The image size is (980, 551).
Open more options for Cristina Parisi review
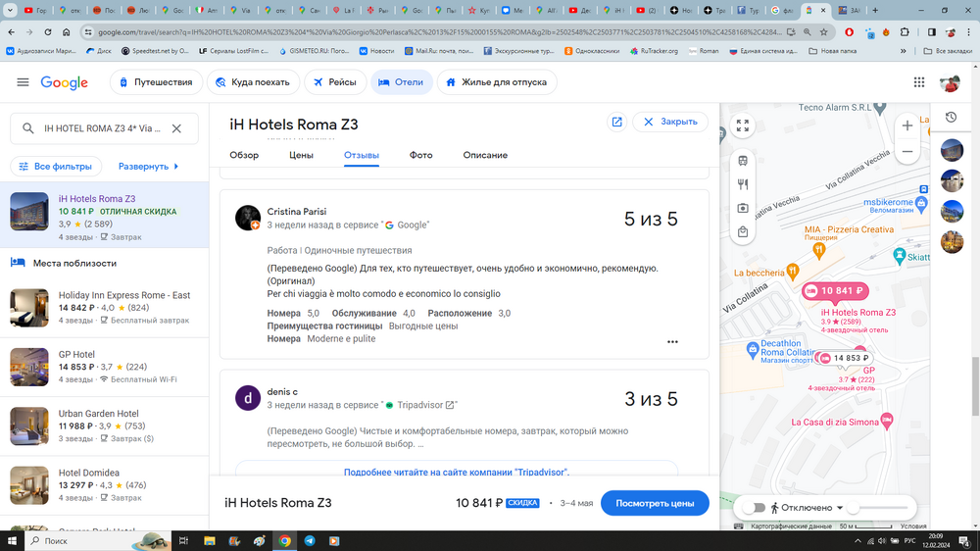click(672, 341)
